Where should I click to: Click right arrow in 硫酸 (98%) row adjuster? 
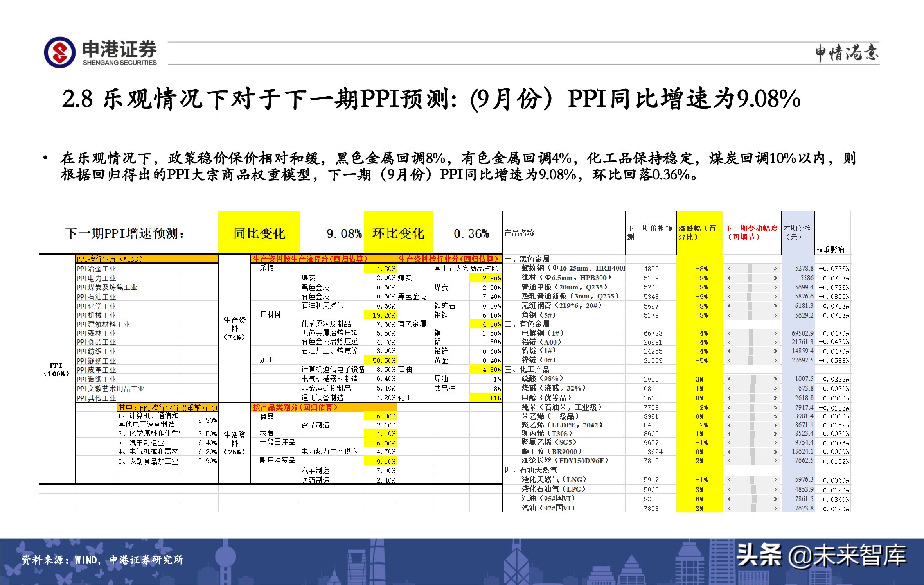click(x=775, y=379)
